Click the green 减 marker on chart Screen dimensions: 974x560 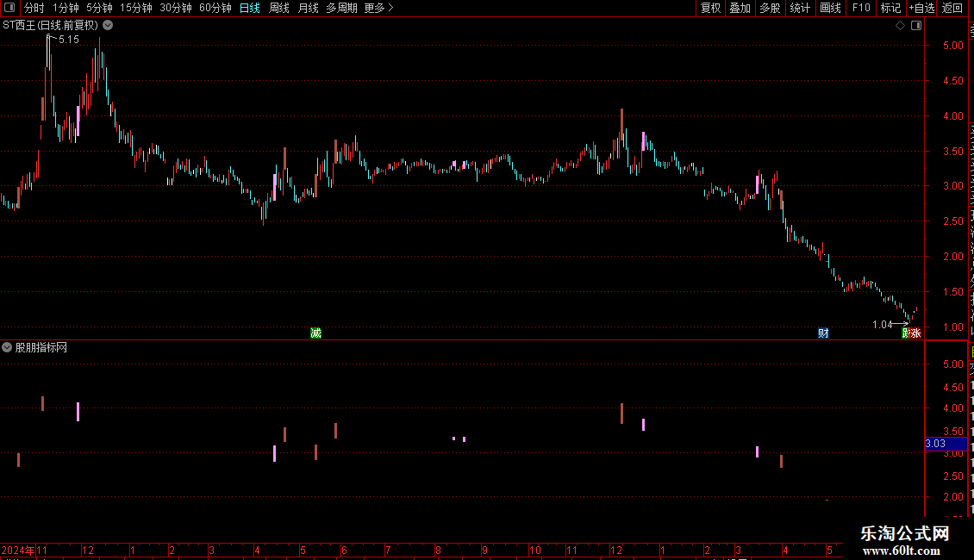(x=315, y=333)
